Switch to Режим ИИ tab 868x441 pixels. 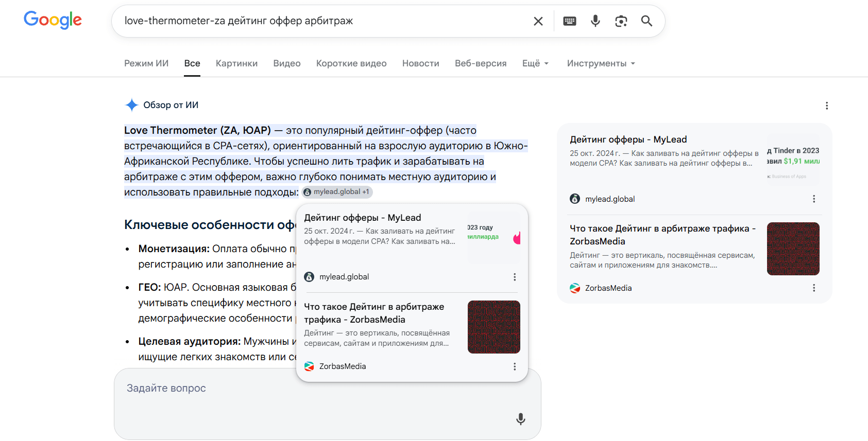click(146, 63)
